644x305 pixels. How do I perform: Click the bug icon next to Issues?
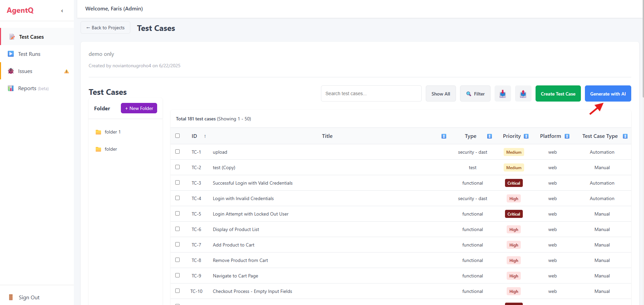[x=10, y=71]
